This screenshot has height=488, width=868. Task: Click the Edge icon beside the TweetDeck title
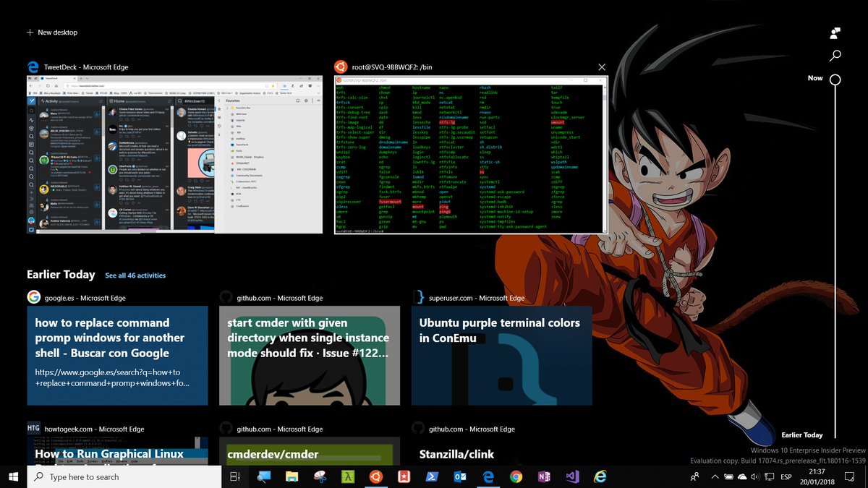[x=33, y=67]
